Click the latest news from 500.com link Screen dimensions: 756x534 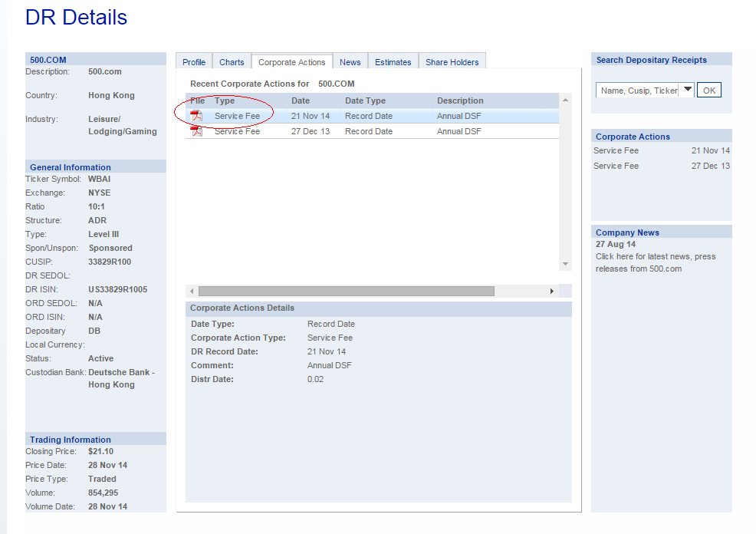[x=656, y=263]
